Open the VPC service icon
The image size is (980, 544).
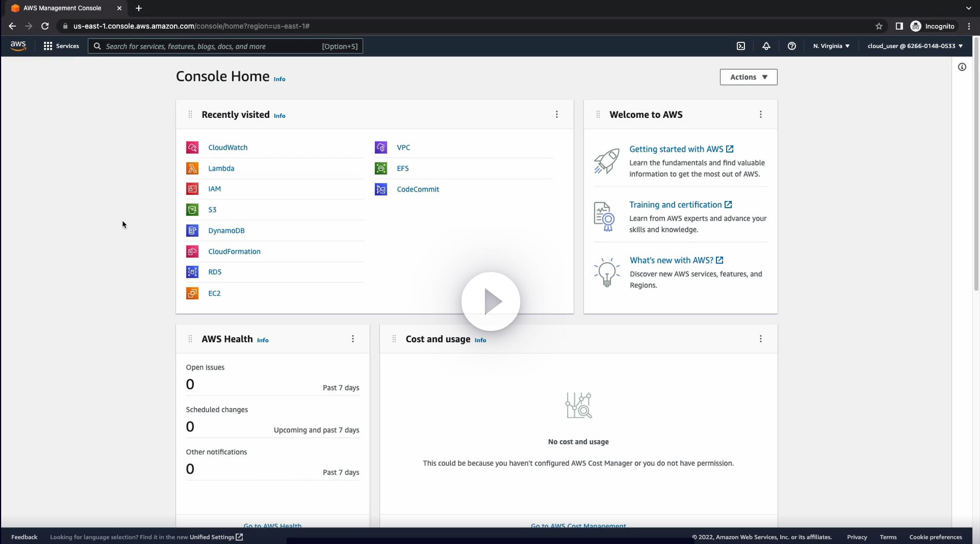[381, 147]
